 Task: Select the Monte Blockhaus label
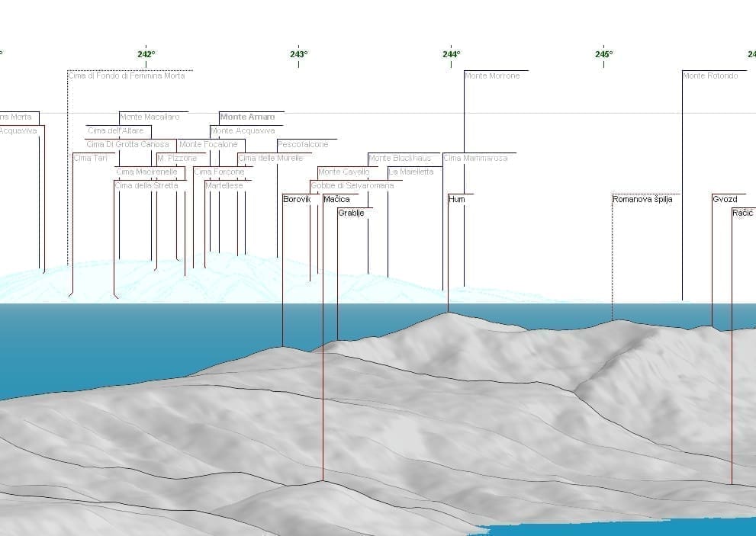point(400,159)
